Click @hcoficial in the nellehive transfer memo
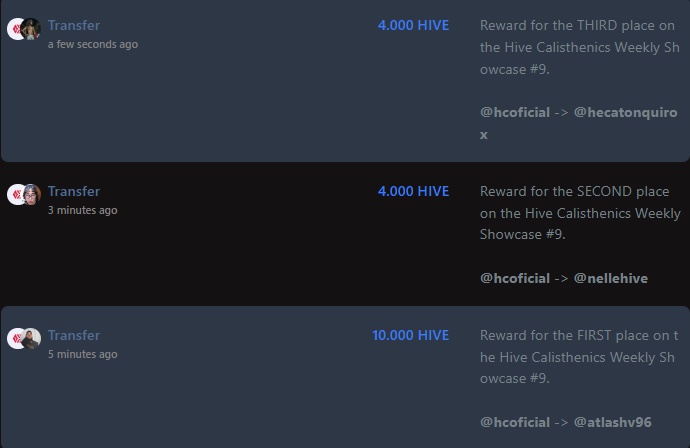The height and width of the screenshot is (448, 690). point(515,277)
